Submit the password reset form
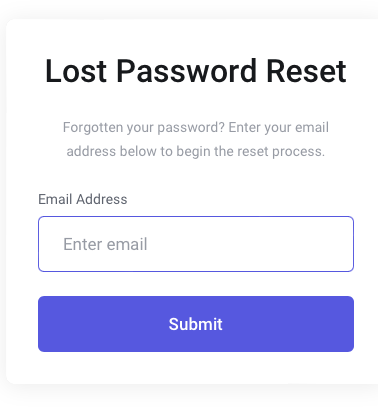This screenshot has height=408, width=378. tap(196, 324)
